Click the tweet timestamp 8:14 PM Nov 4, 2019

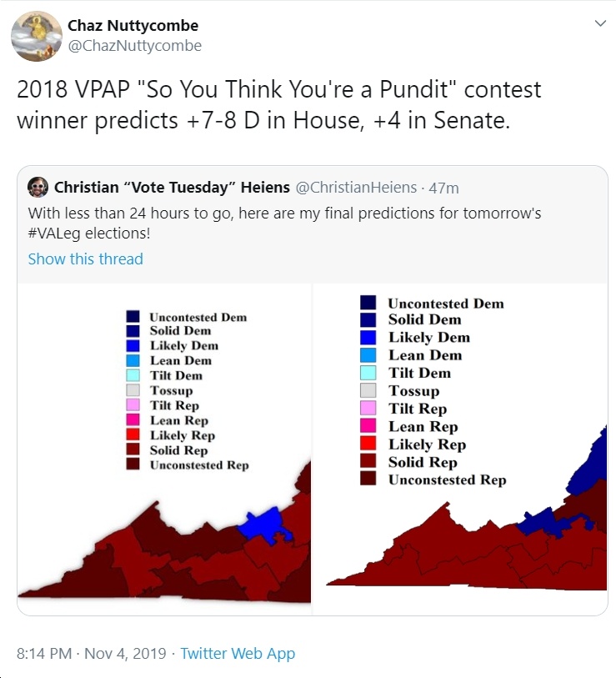(x=91, y=653)
